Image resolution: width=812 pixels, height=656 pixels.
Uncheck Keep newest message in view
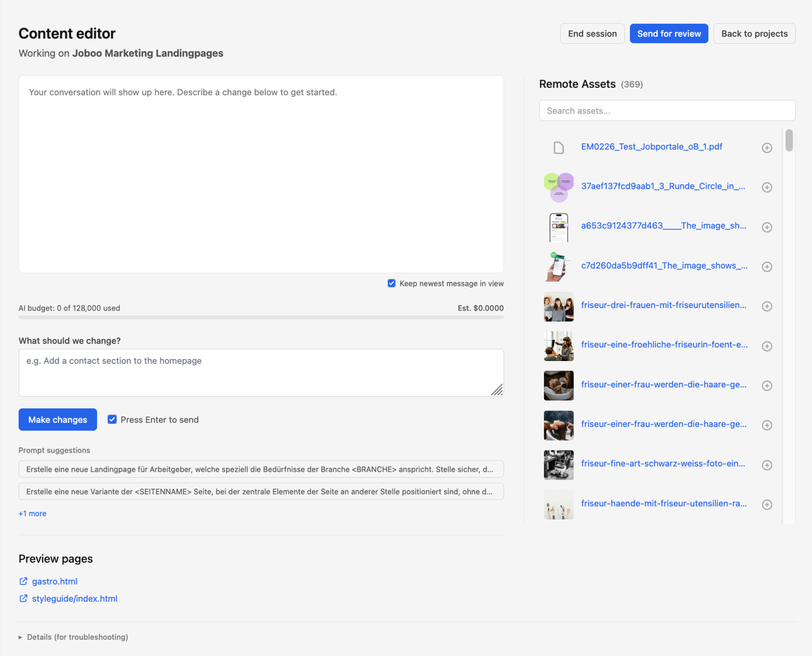pos(391,283)
